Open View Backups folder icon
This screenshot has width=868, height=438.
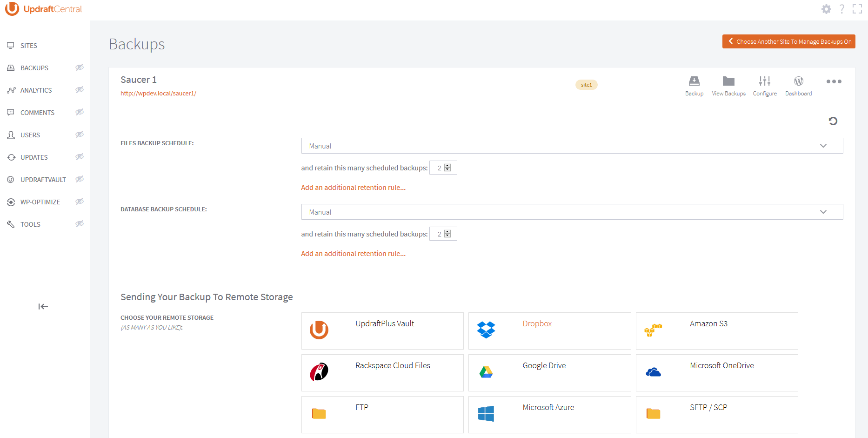point(728,82)
